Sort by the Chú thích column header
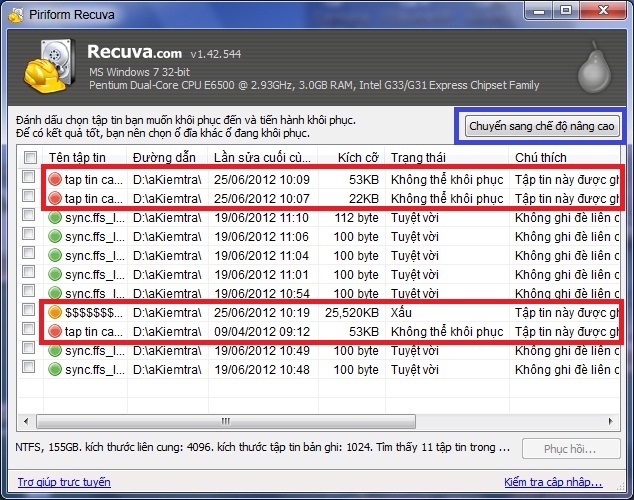This screenshot has width=634, height=500. tap(564, 157)
